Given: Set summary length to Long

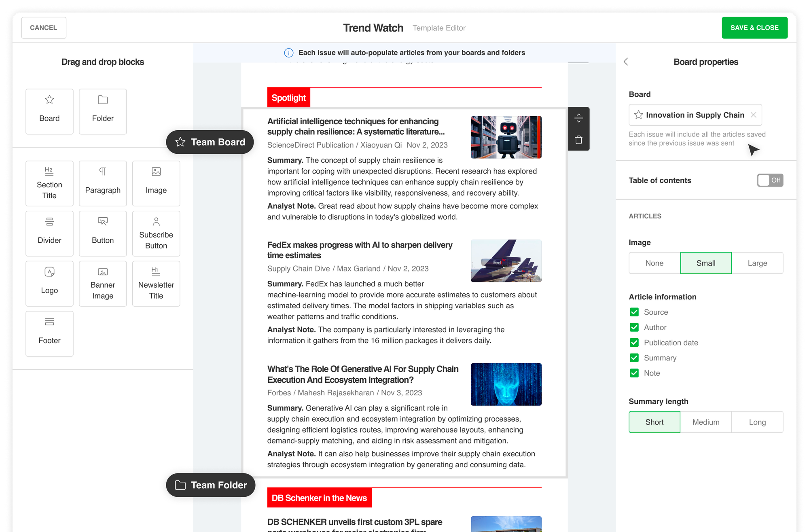Looking at the screenshot, I should (757, 422).
